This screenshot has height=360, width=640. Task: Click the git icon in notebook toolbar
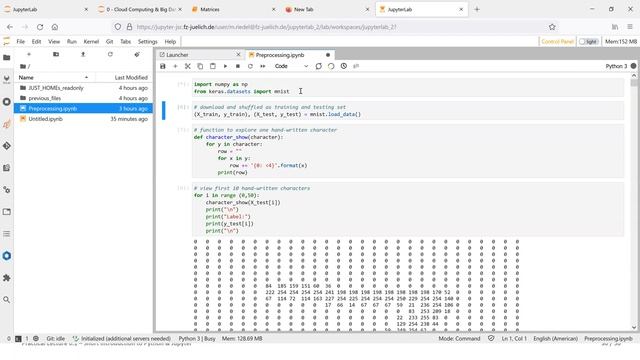click(x=356, y=66)
